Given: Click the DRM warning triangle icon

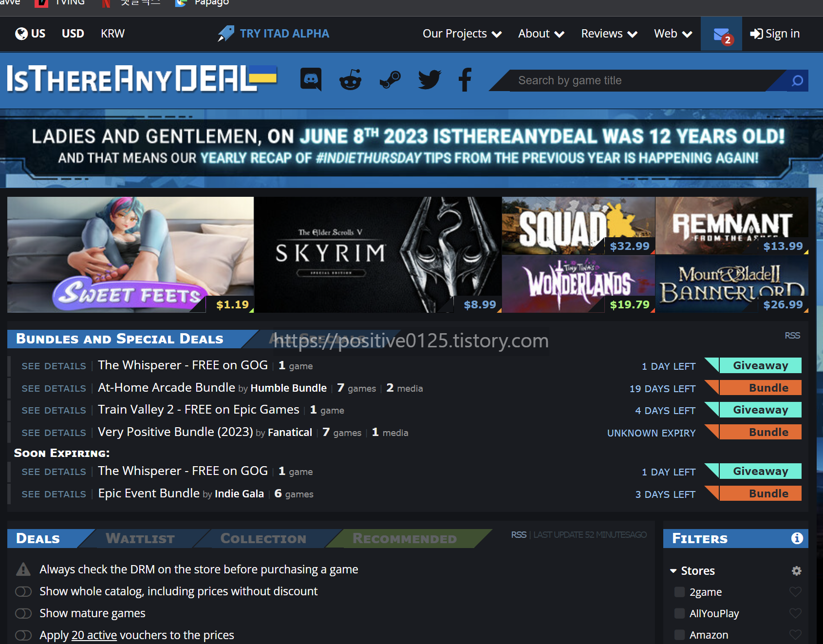Looking at the screenshot, I should 23,569.
